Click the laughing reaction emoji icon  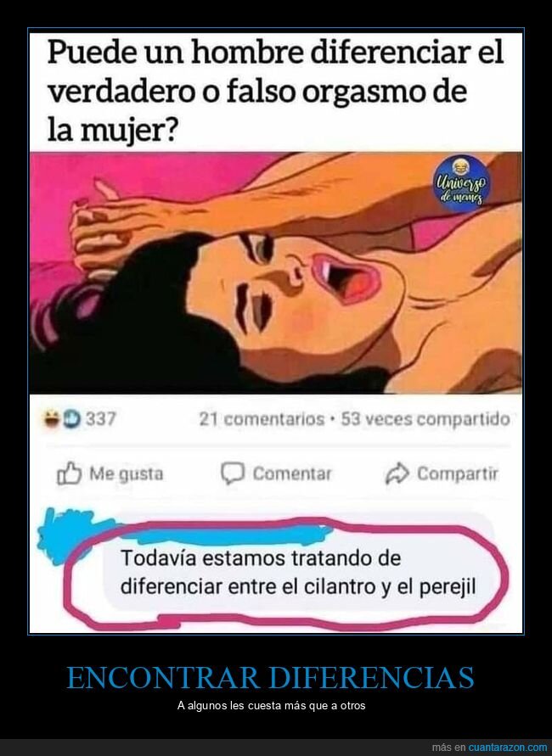pyautogui.click(x=50, y=419)
